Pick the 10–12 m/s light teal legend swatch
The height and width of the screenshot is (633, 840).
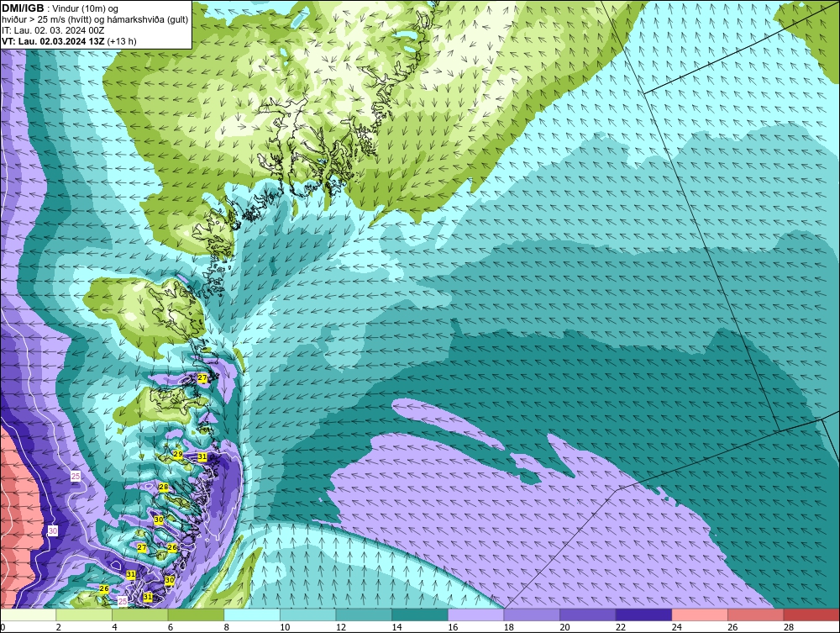(307, 615)
